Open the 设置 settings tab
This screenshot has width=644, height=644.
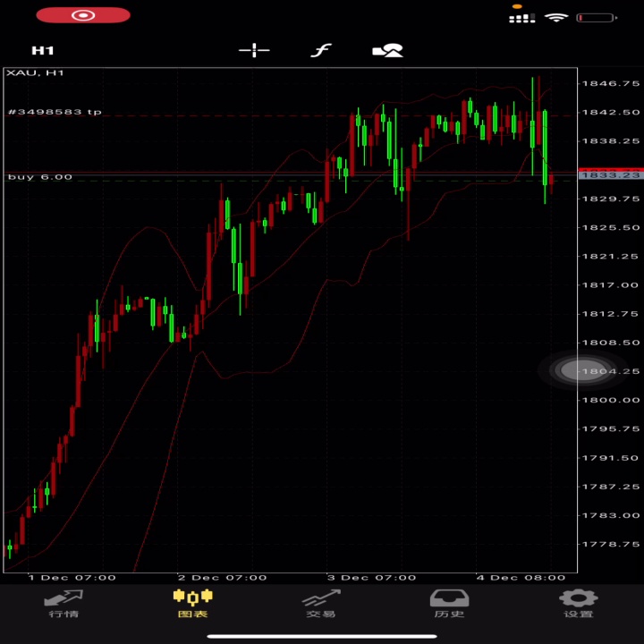(579, 604)
